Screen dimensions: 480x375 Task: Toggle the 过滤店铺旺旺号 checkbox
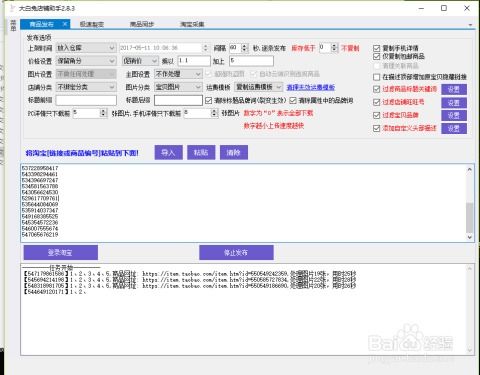point(377,102)
